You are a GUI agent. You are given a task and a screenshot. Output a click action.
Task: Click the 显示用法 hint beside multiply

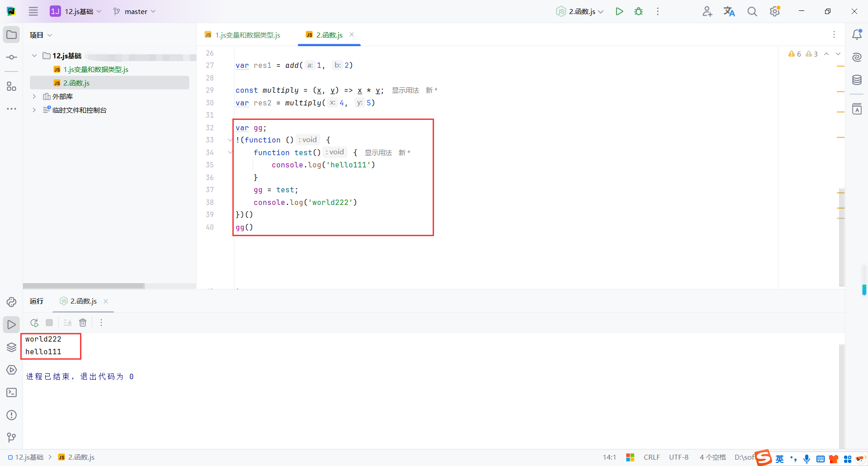(406, 90)
